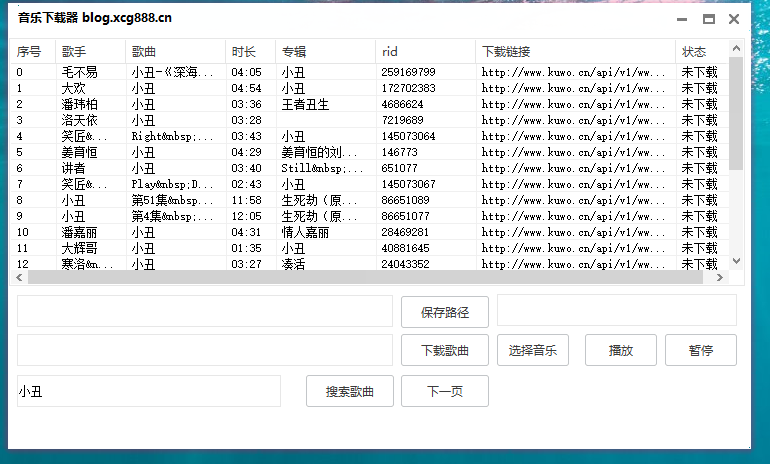Close the 音乐下载器 window
The width and height of the screenshot is (770, 464).
[734, 19]
